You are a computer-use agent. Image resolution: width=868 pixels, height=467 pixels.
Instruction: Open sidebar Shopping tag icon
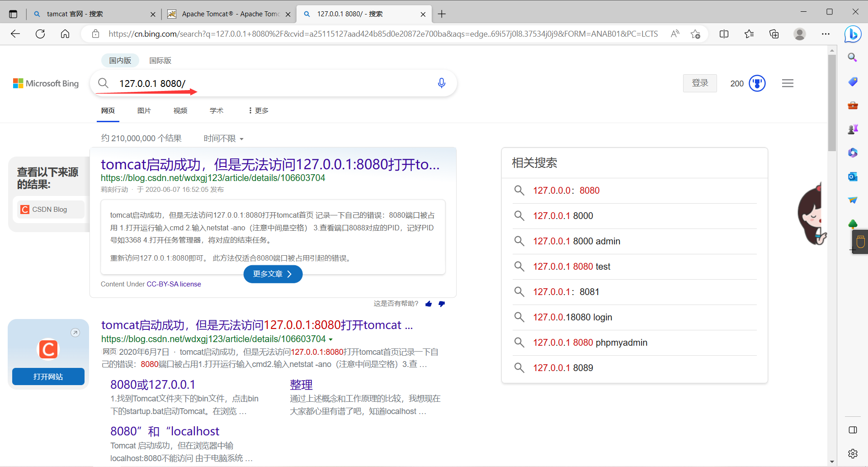(x=853, y=81)
